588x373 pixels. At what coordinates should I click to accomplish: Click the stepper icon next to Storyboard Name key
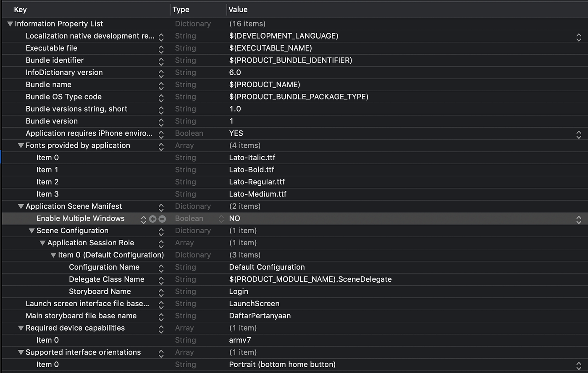point(161,292)
